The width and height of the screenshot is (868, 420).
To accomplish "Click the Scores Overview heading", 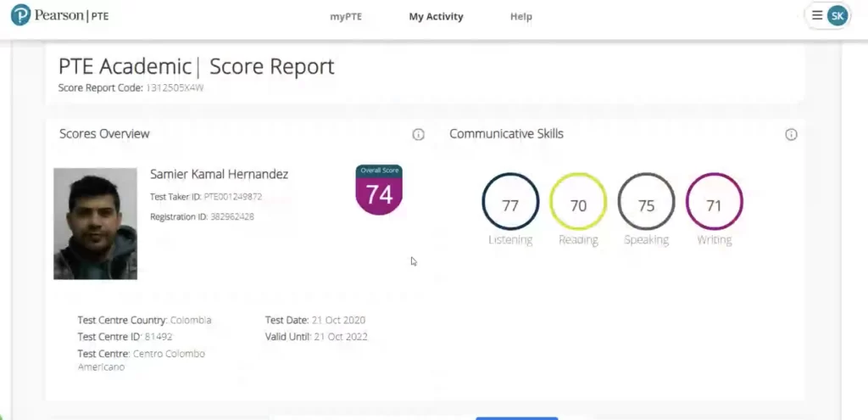I will [104, 133].
